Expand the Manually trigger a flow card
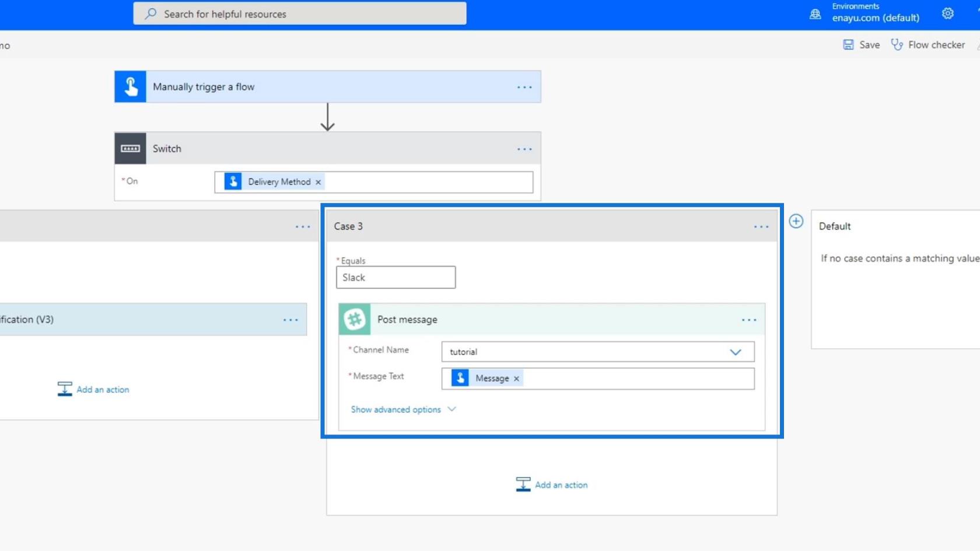Screen dimensions: 980x551 point(328,87)
